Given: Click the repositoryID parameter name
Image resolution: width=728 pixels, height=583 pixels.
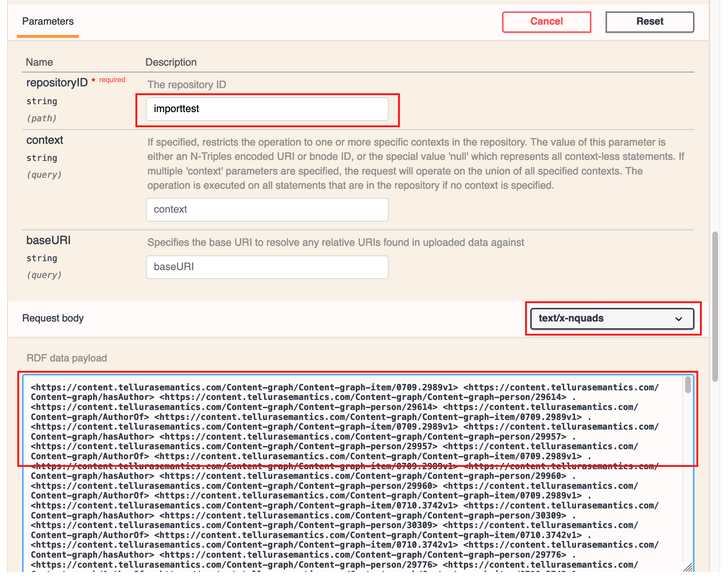Looking at the screenshot, I should click(x=57, y=82).
